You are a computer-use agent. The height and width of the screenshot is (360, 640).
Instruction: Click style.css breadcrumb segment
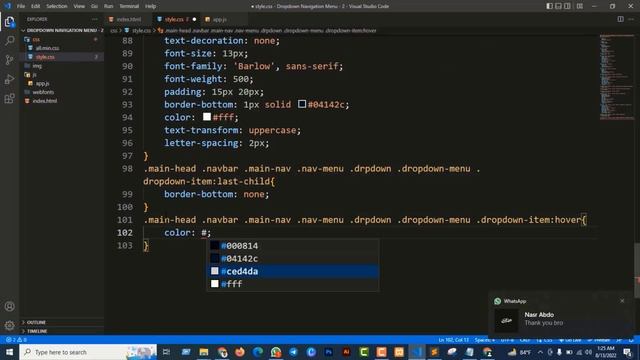[x=142, y=31]
